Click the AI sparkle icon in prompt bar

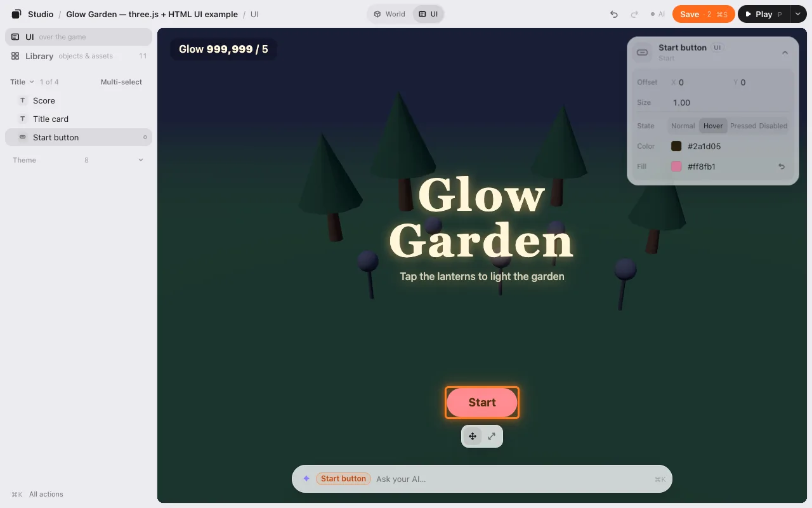[x=306, y=479]
